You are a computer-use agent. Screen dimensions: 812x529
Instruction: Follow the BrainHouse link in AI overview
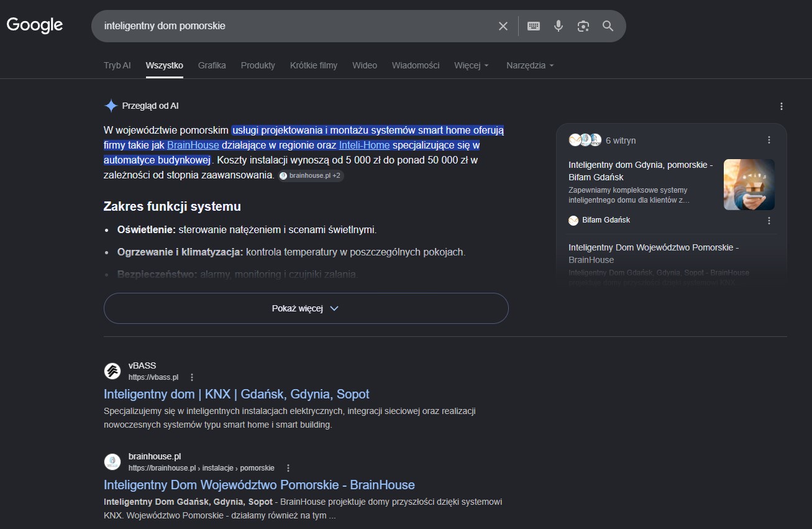click(x=193, y=145)
